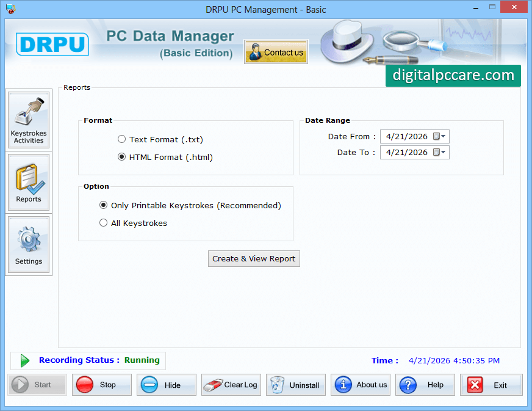The image size is (532, 411).
Task: Maximize the DRPU PC Management window
Action: [492, 7]
